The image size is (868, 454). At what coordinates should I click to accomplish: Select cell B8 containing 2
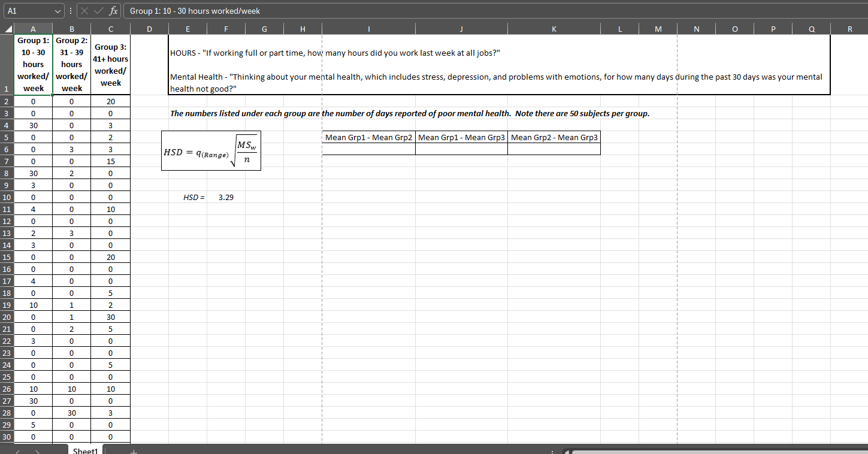pos(71,173)
